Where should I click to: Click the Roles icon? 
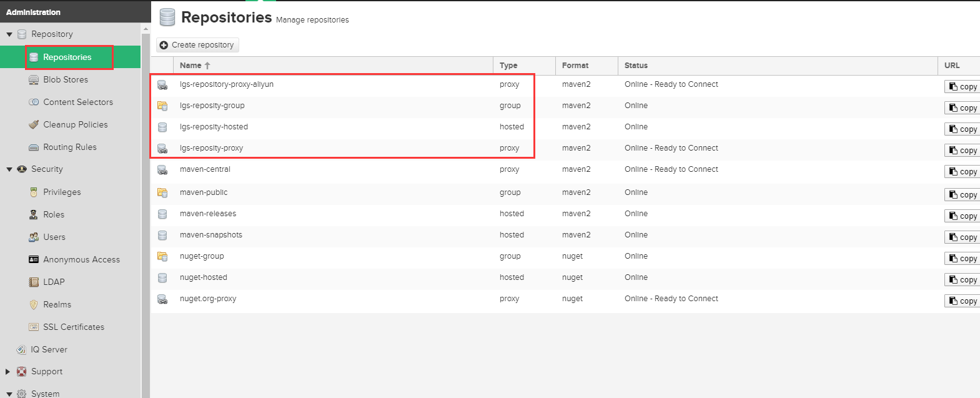point(34,215)
